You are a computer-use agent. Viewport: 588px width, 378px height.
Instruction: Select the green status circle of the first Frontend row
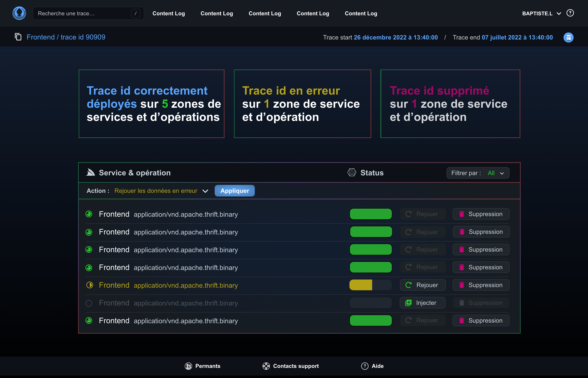click(x=89, y=214)
